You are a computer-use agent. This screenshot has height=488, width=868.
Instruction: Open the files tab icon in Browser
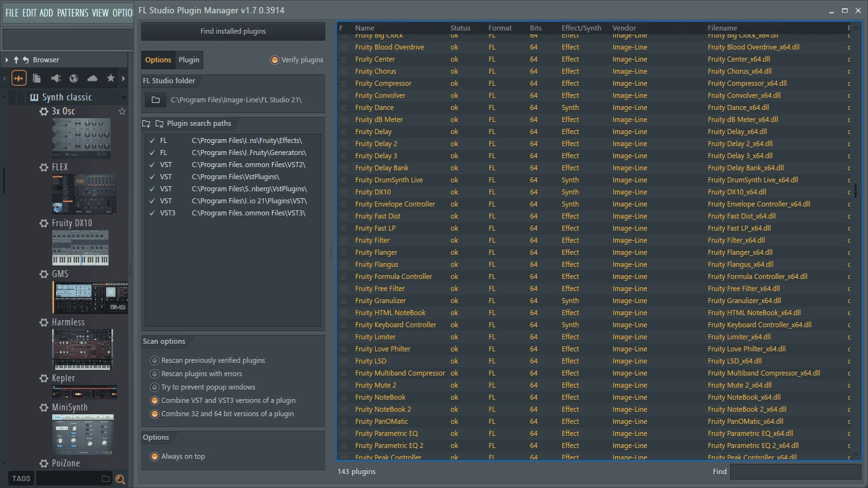pos(37,78)
